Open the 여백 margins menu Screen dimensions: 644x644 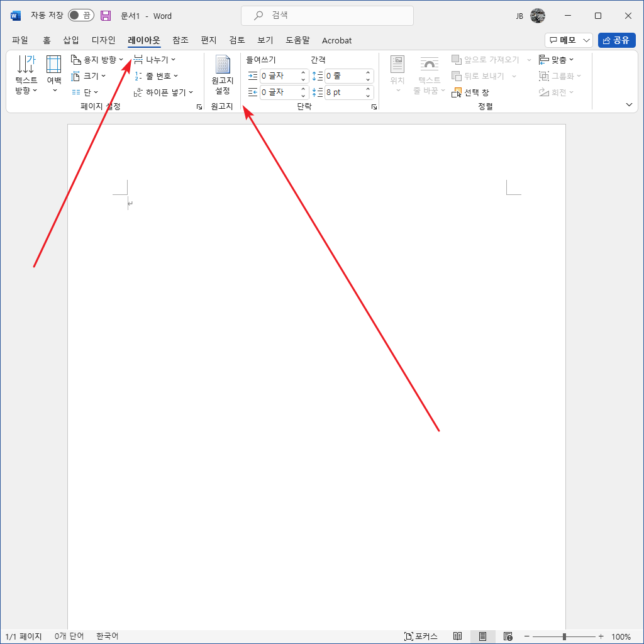point(54,75)
